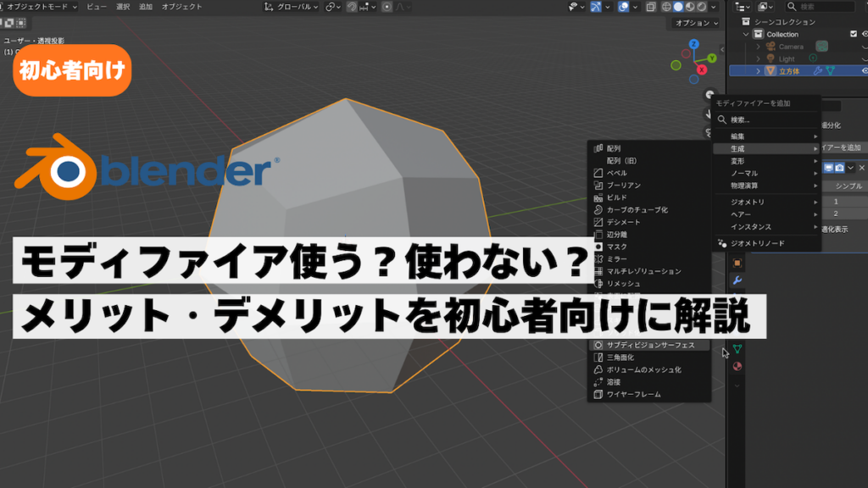
Task: Click the red X axis gizmo ball
Action: [x=701, y=69]
